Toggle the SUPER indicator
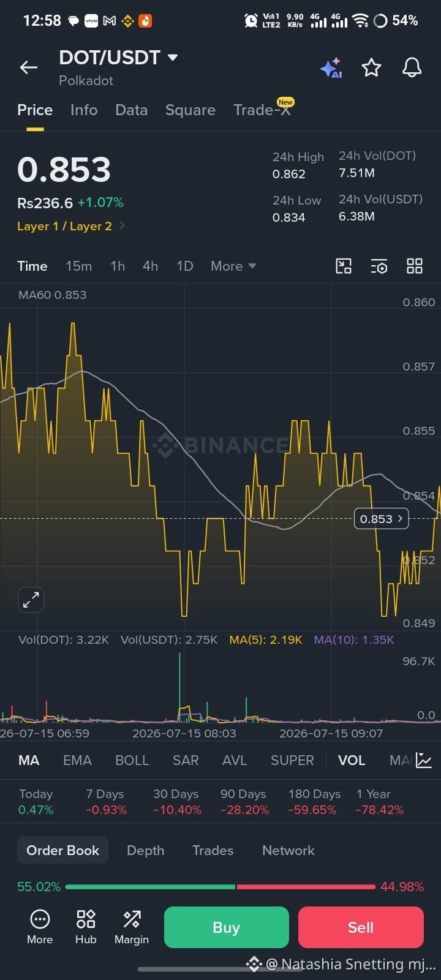The image size is (441, 980). coord(292,760)
